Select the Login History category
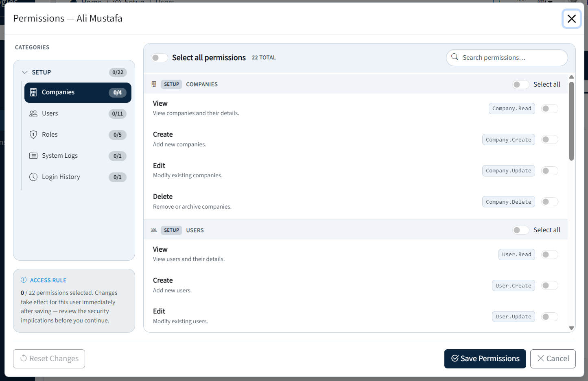The image size is (588, 381). point(78,177)
